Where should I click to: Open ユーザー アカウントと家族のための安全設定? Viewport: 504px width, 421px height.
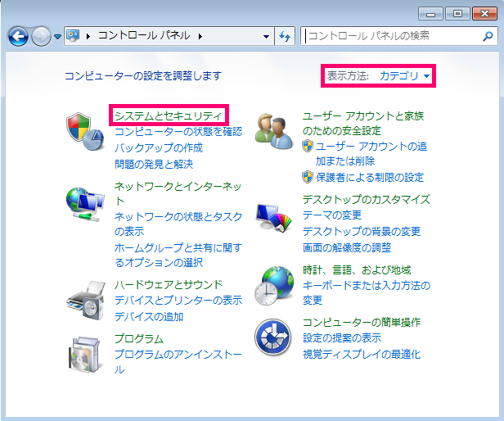coord(363,123)
